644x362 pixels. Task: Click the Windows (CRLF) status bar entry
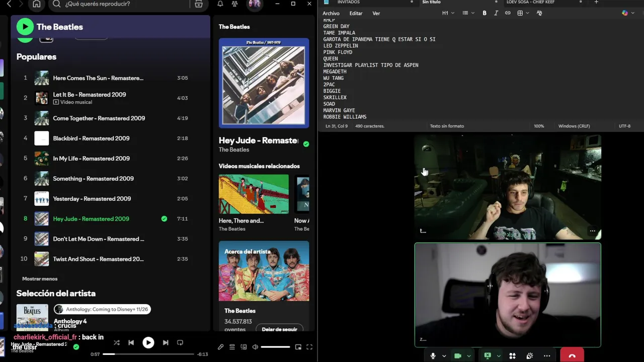pyautogui.click(x=574, y=126)
